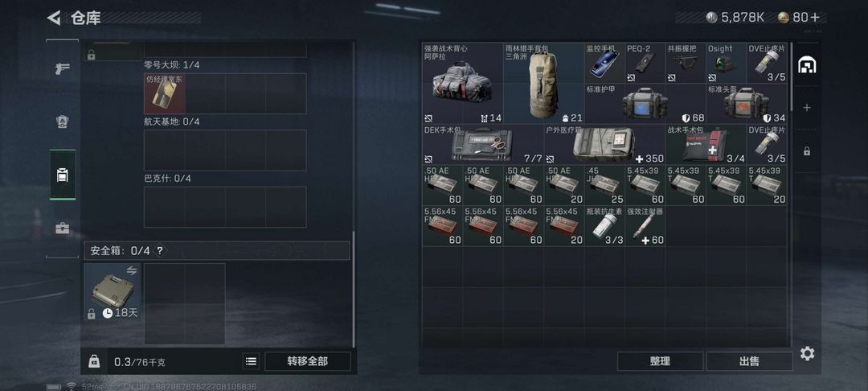Switch to the armor vest sidebar tab

62,121
